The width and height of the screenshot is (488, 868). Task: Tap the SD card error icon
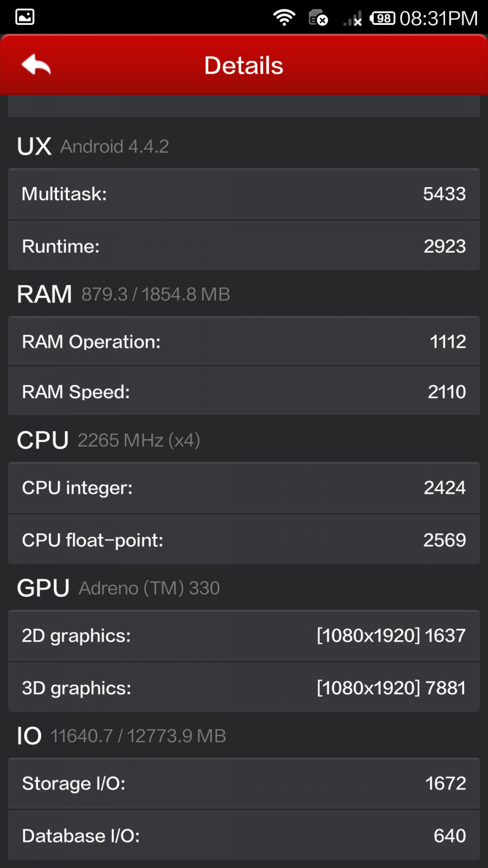tap(318, 18)
